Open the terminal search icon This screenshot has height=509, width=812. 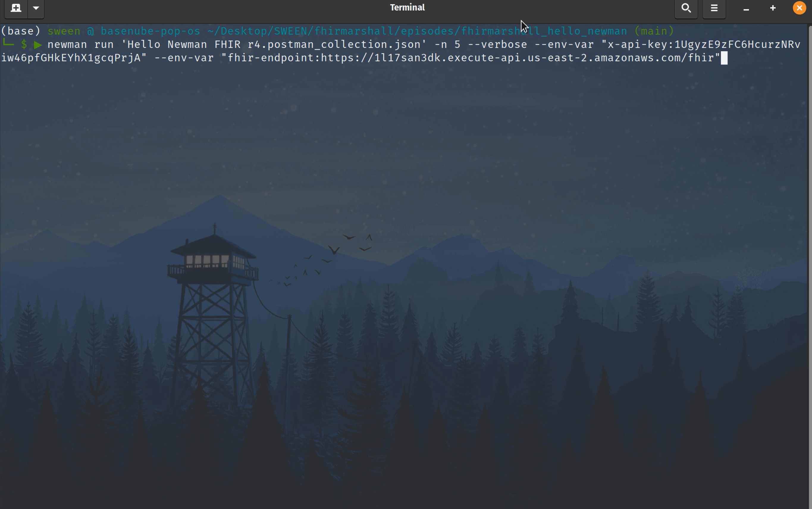click(686, 8)
